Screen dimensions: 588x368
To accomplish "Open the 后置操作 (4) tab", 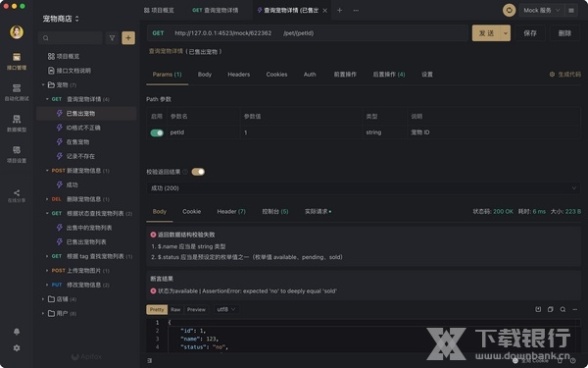I will [389, 75].
